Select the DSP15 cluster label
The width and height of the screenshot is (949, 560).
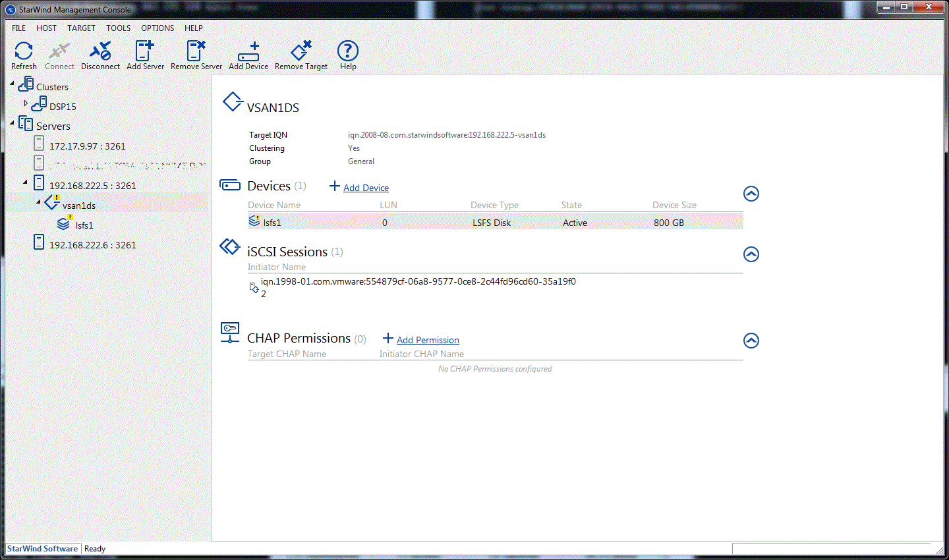point(63,107)
